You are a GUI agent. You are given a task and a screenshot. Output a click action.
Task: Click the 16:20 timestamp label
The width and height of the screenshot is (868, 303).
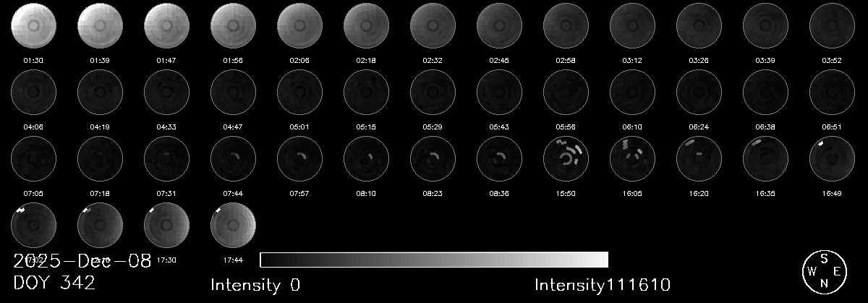point(698,192)
